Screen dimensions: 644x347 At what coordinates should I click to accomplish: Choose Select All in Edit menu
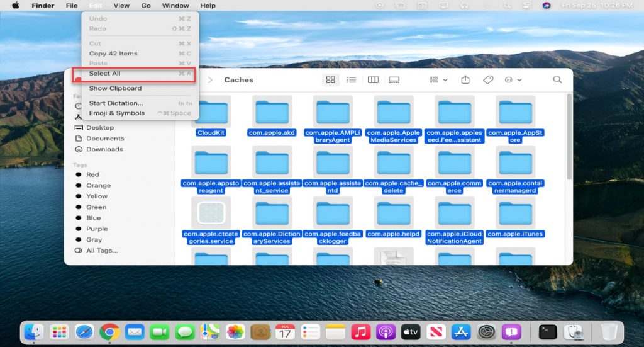[140, 73]
